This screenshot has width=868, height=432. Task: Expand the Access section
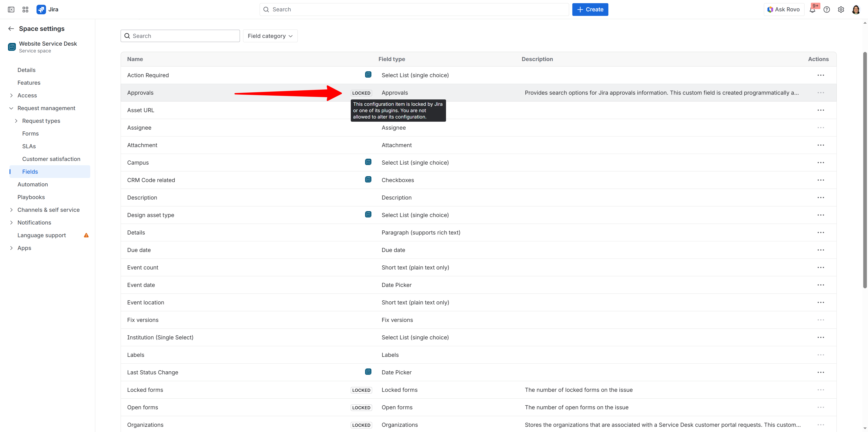[x=11, y=95]
